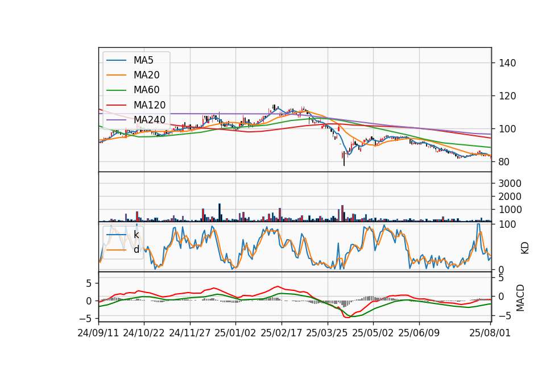Click the 25/05/02 date label
Image resolution: width=546 pixels, height=392 pixels.
click(373, 333)
